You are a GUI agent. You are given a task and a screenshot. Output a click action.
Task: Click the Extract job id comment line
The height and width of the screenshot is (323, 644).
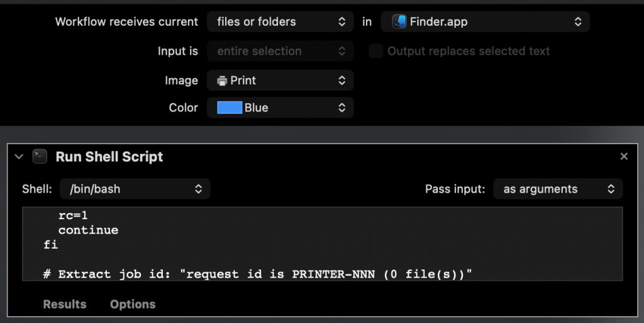[x=257, y=274]
